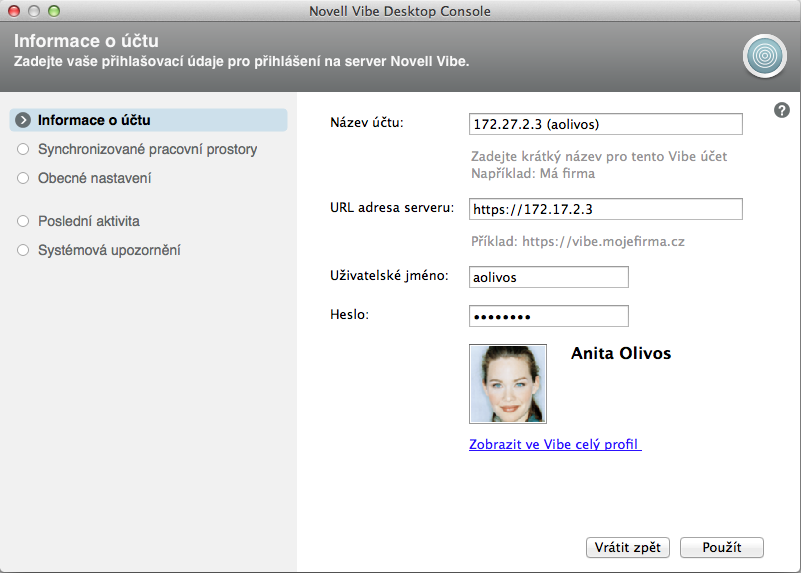Click the help question mark icon

782,110
